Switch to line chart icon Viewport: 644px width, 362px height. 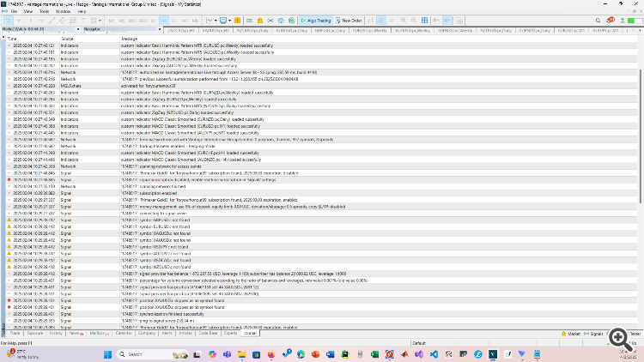coord(392,21)
